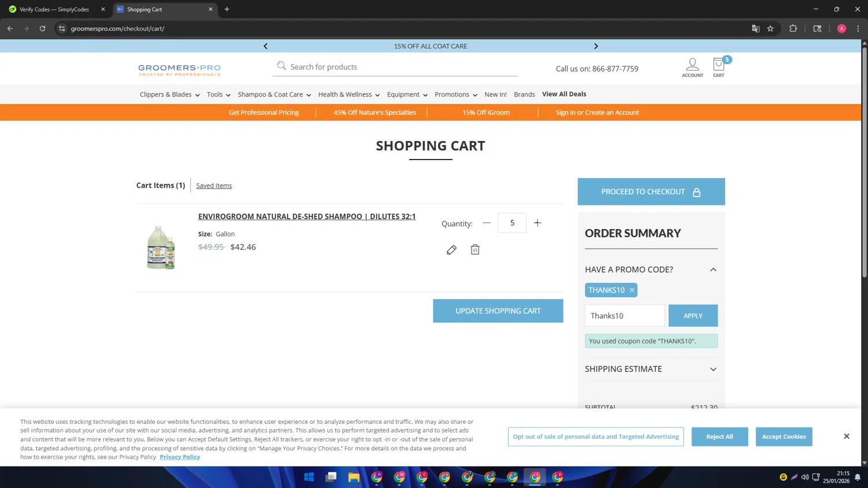Open Windows Start menu

coord(309,477)
